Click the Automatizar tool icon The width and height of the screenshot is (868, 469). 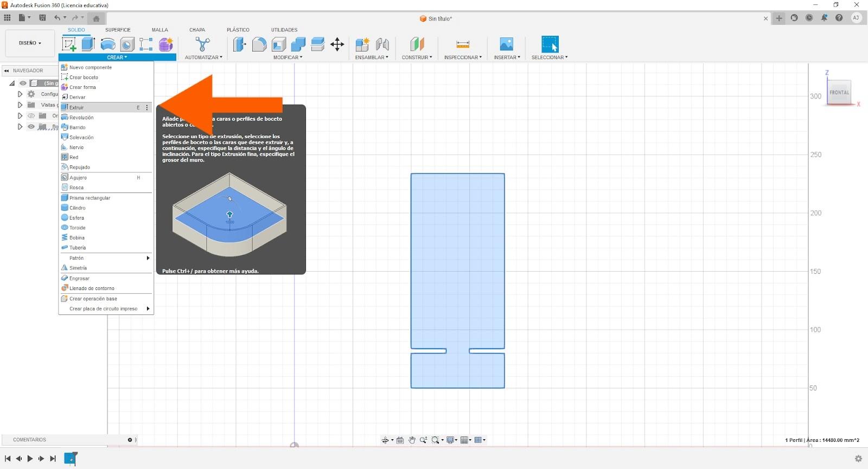tap(202, 44)
